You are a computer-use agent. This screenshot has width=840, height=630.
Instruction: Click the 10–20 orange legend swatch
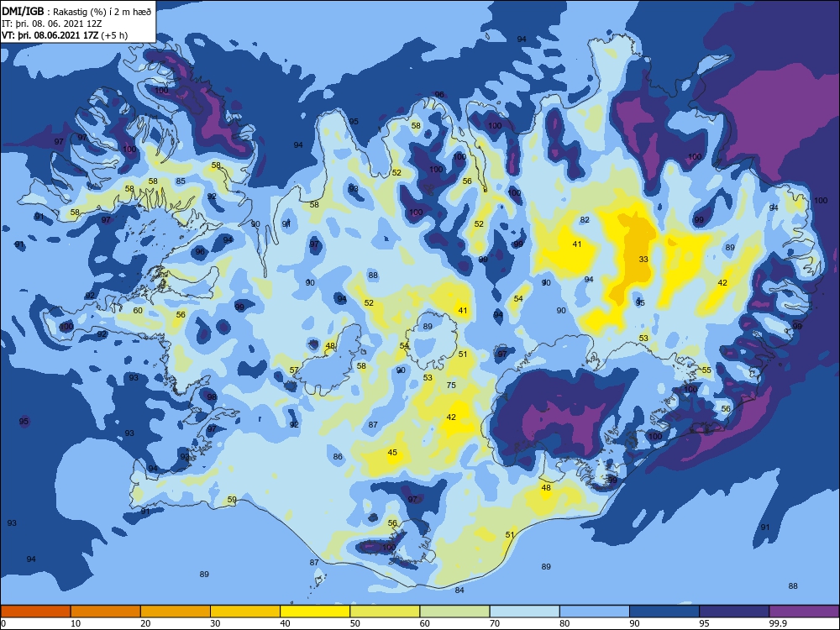click(x=106, y=612)
